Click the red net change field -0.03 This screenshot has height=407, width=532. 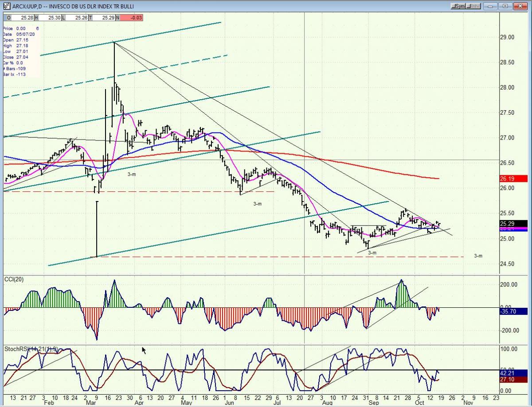132,17
